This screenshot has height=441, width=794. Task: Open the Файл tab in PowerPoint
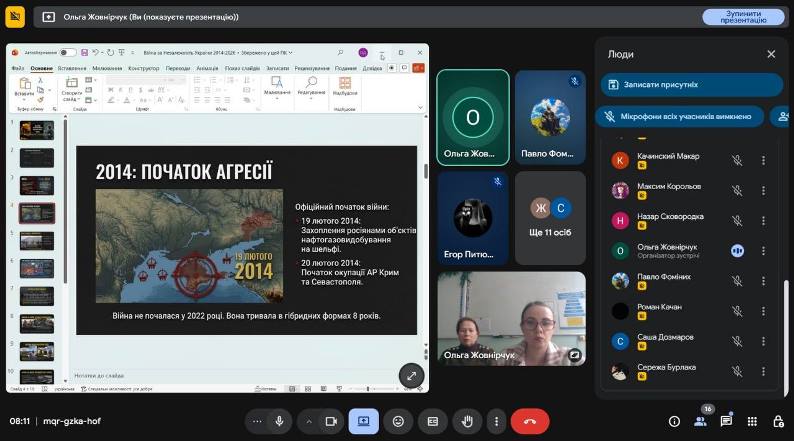coord(18,68)
